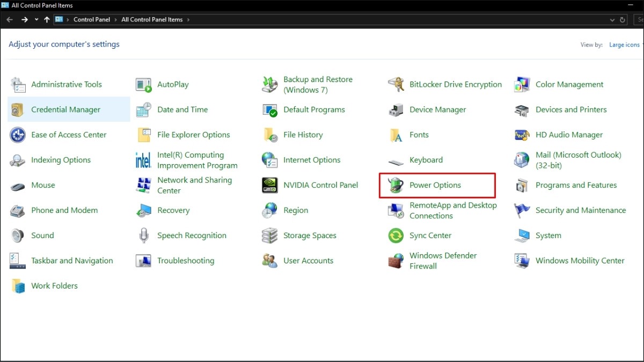Image resolution: width=644 pixels, height=362 pixels.
Task: Click the refresh button in address bar
Action: pos(623,20)
